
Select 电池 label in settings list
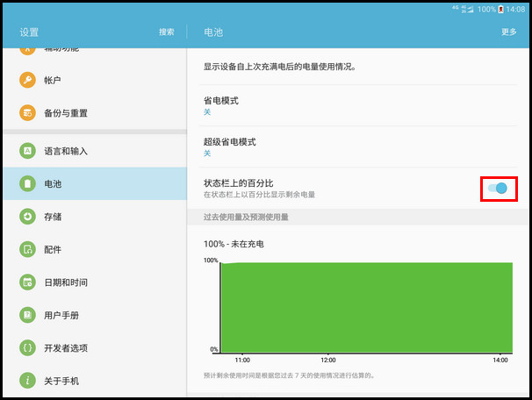click(53, 184)
